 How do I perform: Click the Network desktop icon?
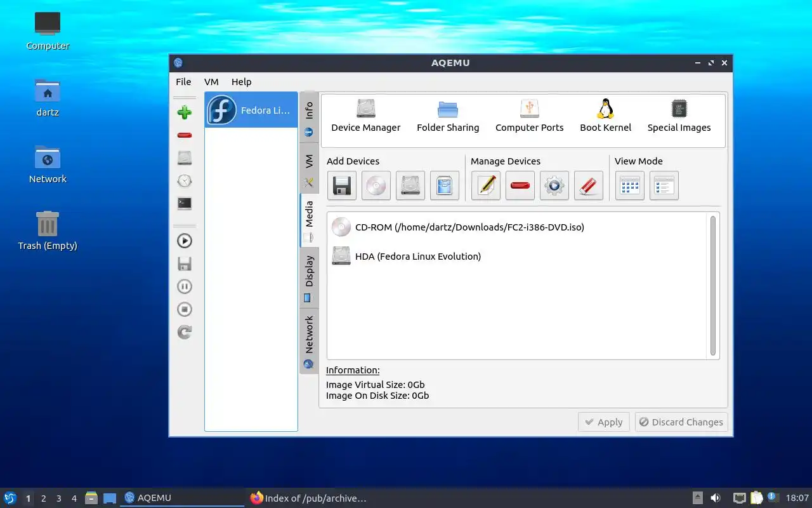pos(48,164)
